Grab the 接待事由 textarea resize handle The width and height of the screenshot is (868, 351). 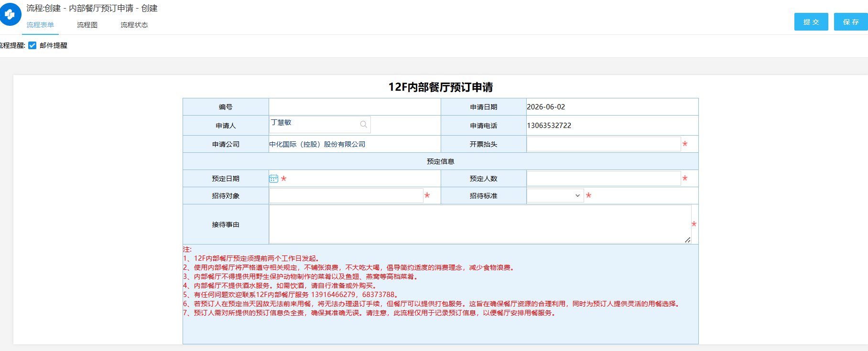687,240
